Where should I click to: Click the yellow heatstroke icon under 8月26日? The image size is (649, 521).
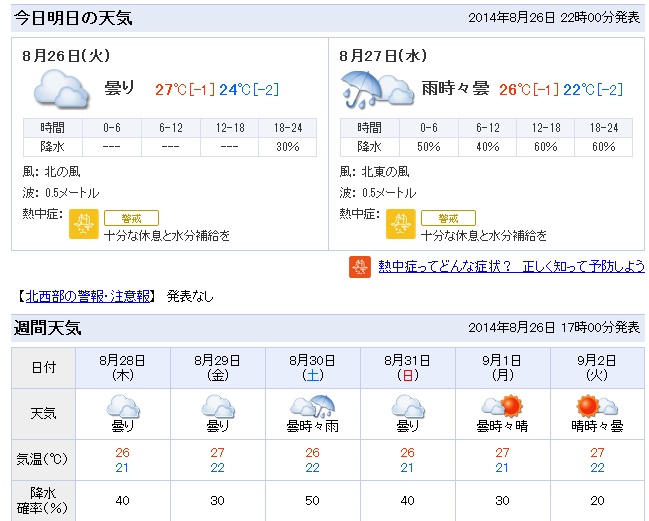(x=84, y=224)
